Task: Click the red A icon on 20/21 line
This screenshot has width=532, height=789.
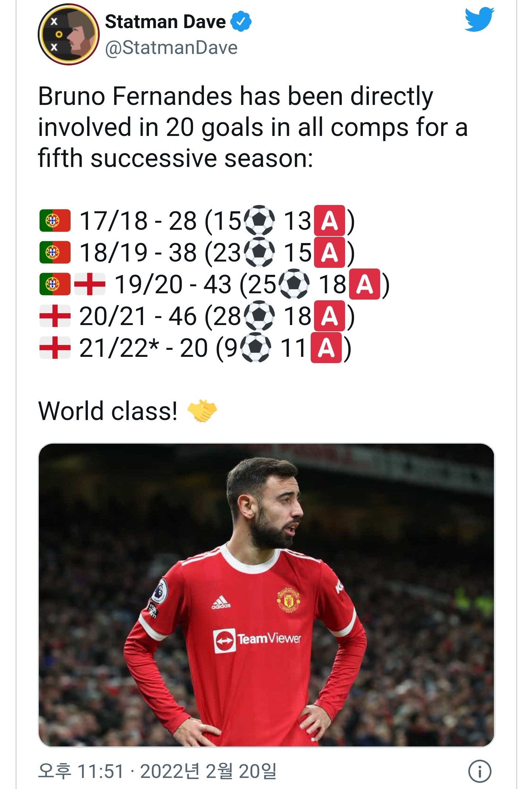Action: click(x=329, y=316)
